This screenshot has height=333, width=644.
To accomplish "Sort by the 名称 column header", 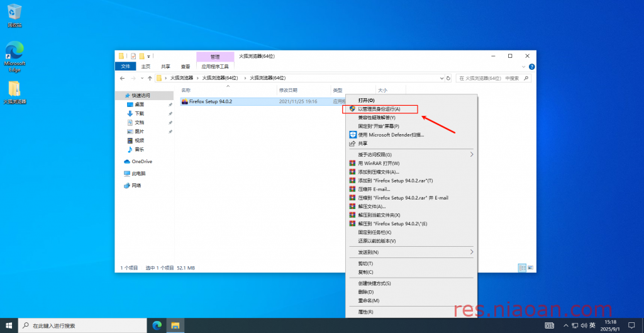I will (228, 90).
